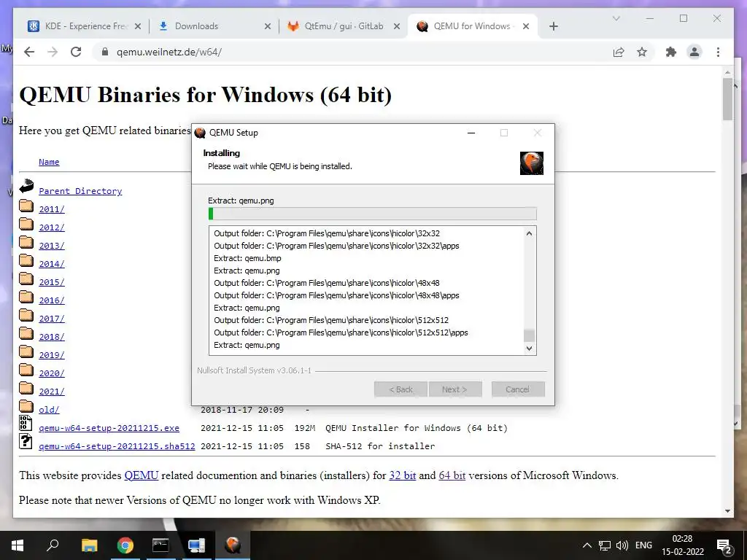This screenshot has width=747, height=560.
Task: Close the Downloads tab
Action: (268, 26)
